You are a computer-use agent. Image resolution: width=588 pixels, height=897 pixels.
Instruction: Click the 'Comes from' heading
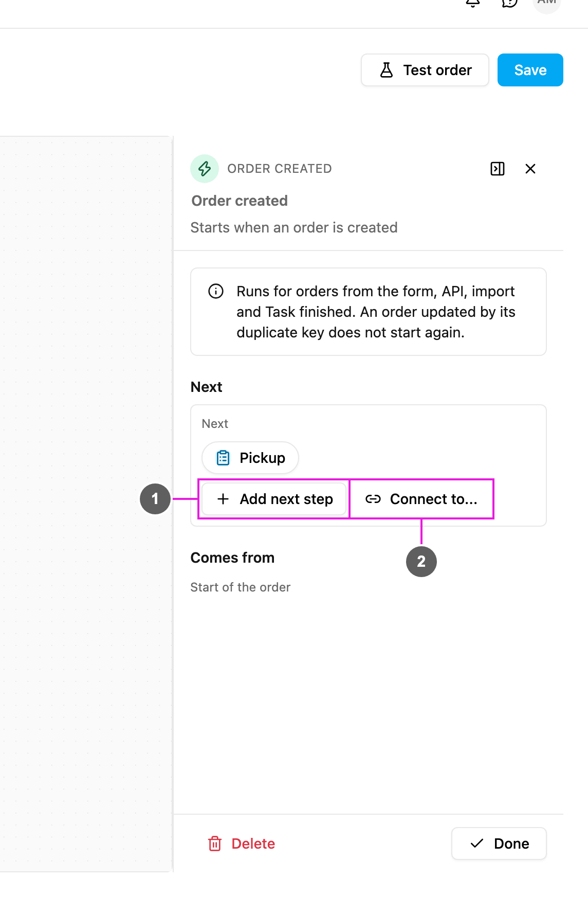coord(232,558)
